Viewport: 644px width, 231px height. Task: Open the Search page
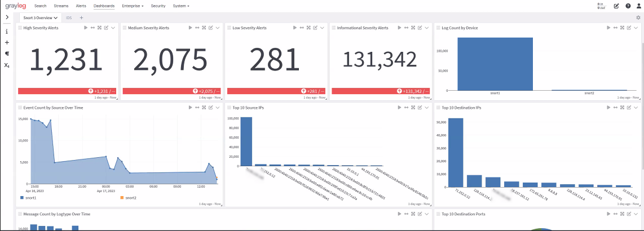(40, 6)
